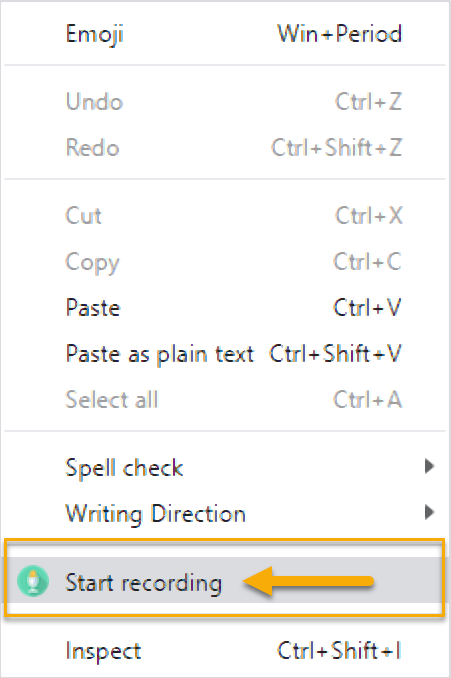Click the disabled Select all entry
The height and width of the screenshot is (678, 451).
(225, 400)
